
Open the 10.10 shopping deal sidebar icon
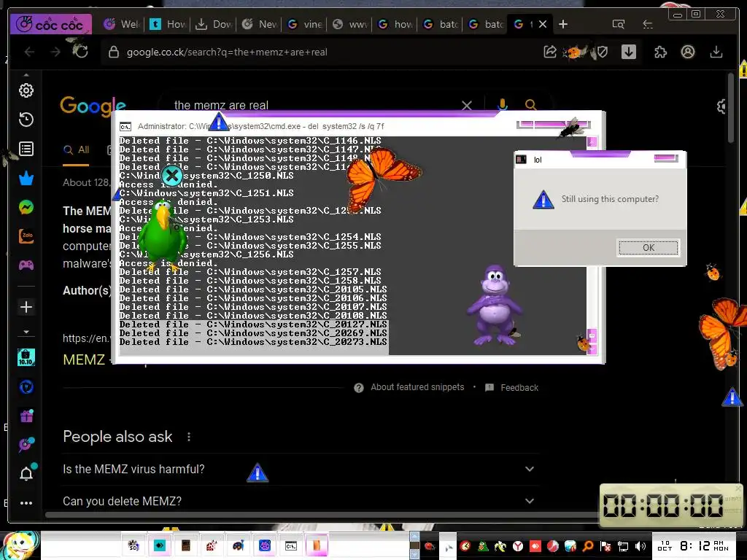coord(26,357)
